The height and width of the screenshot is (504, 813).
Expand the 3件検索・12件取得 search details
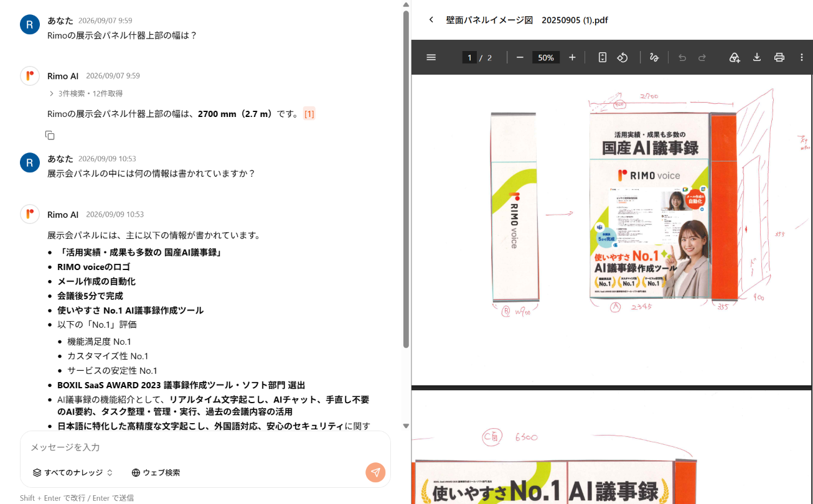coord(86,93)
